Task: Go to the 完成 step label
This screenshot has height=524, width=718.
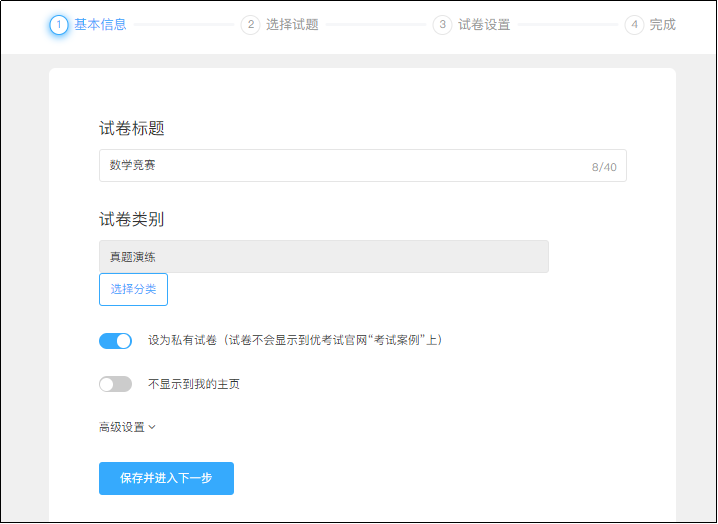Action: 663,25
